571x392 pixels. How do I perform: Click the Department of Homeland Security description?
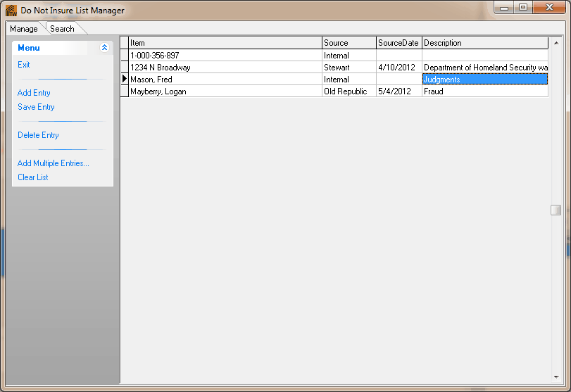(x=485, y=68)
